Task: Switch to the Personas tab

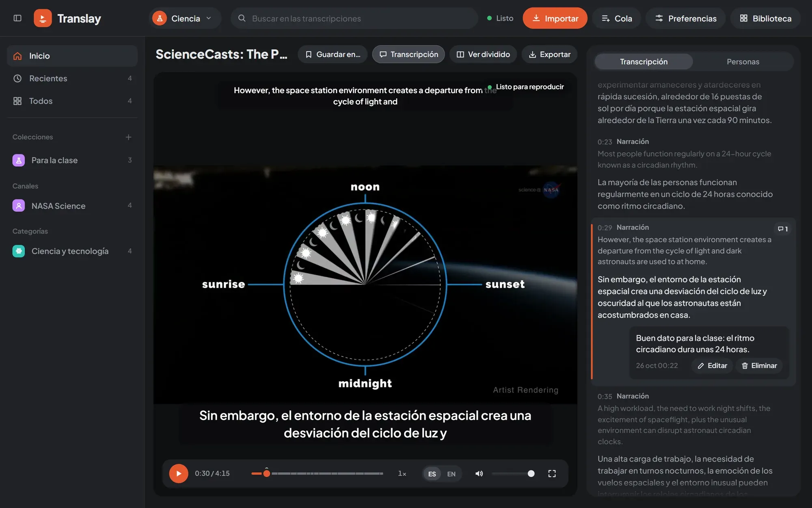Action: point(743,62)
